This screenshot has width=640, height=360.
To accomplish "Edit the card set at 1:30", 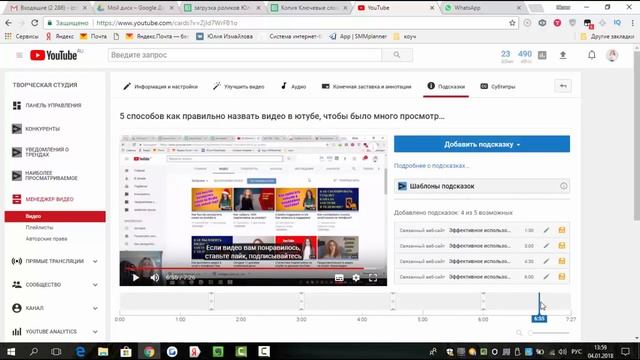I will [547, 230].
